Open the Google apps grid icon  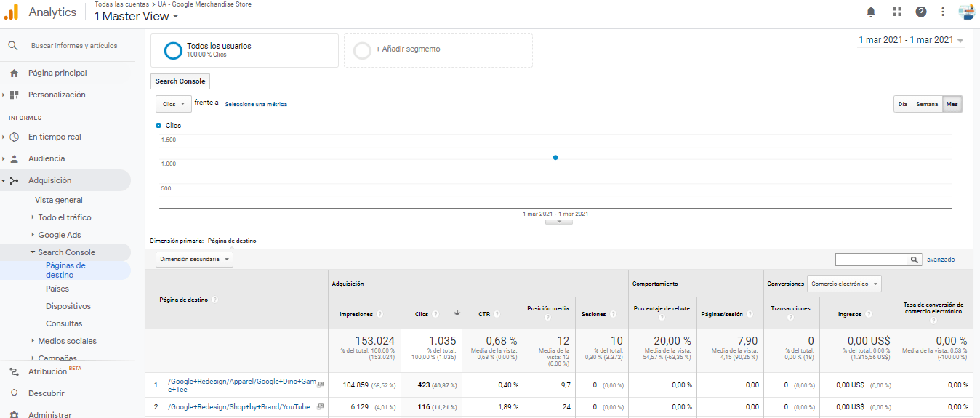(897, 12)
